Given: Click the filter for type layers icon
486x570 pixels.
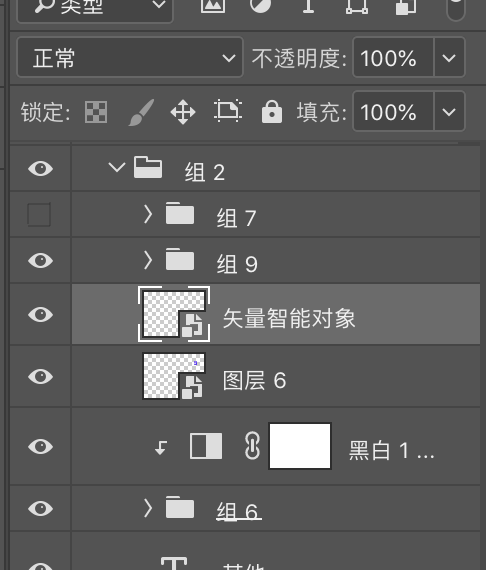Looking at the screenshot, I should coord(308,5).
